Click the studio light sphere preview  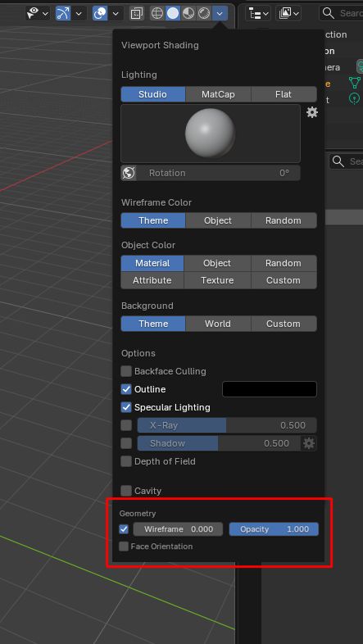point(211,133)
